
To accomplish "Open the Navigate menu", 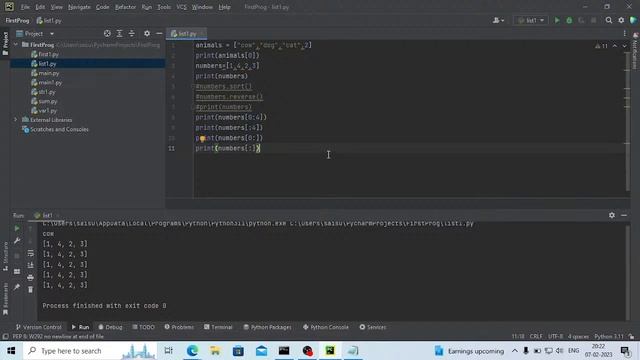I will pyautogui.click(x=79, y=7).
